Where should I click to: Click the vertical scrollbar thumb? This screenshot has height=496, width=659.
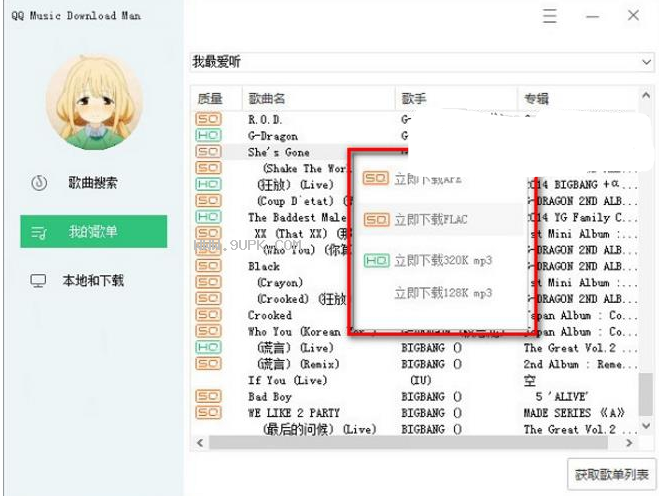click(x=646, y=394)
